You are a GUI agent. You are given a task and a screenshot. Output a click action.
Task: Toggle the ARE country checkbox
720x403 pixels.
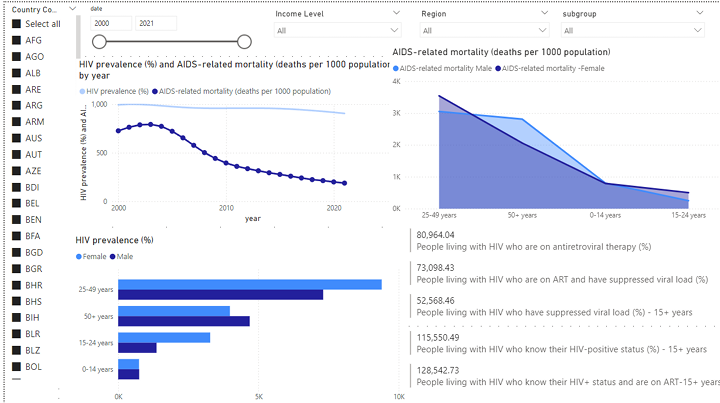[17, 89]
